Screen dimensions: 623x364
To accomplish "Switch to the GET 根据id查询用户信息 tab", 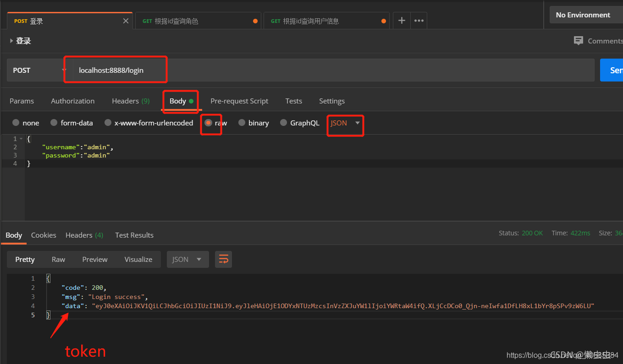I will (x=326, y=21).
